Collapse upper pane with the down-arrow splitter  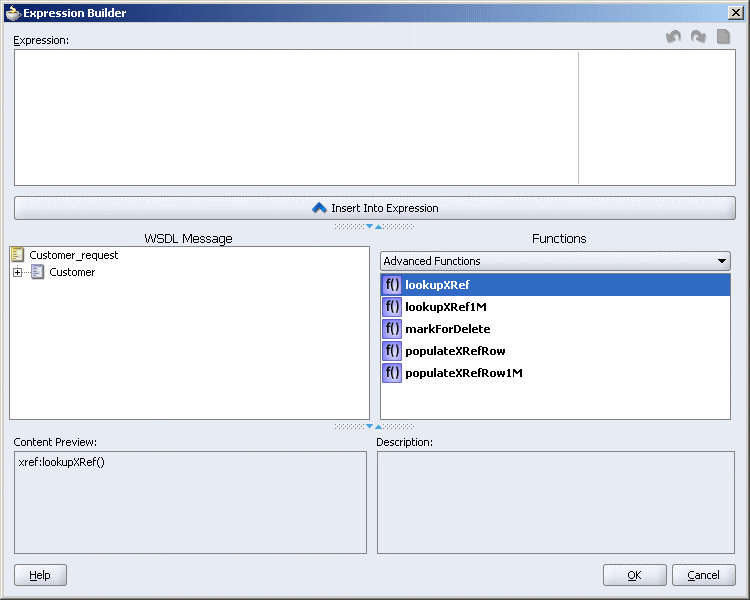369,226
